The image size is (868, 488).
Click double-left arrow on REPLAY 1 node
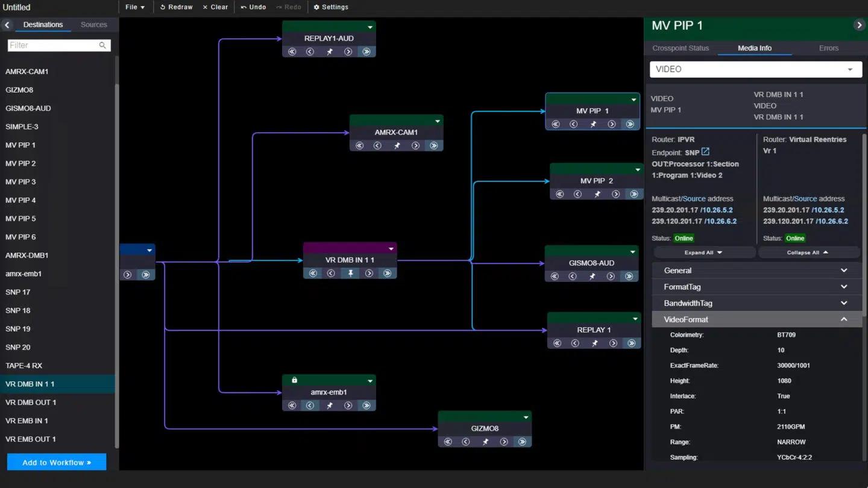tap(558, 343)
